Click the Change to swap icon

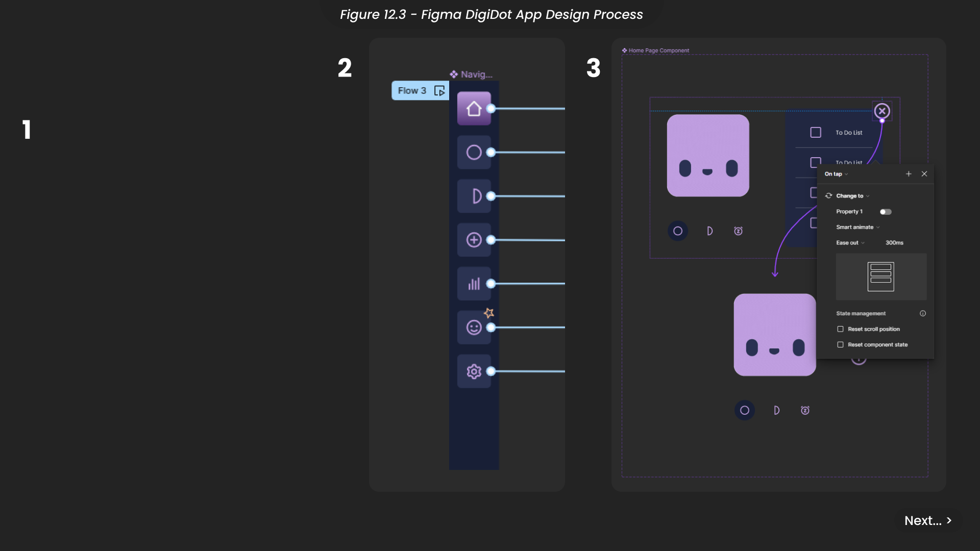829,196
